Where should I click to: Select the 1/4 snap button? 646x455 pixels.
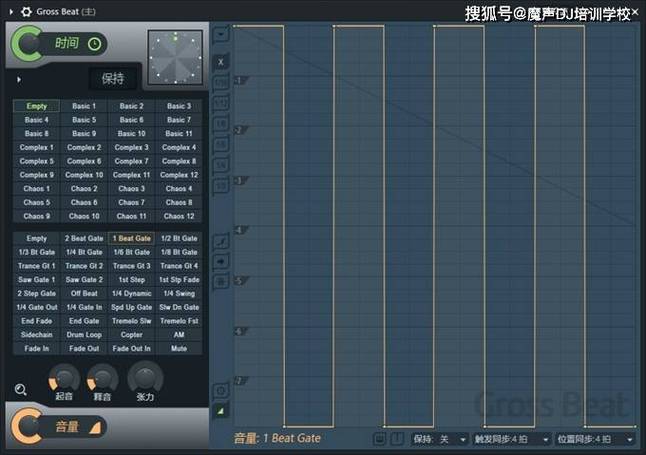click(221, 165)
